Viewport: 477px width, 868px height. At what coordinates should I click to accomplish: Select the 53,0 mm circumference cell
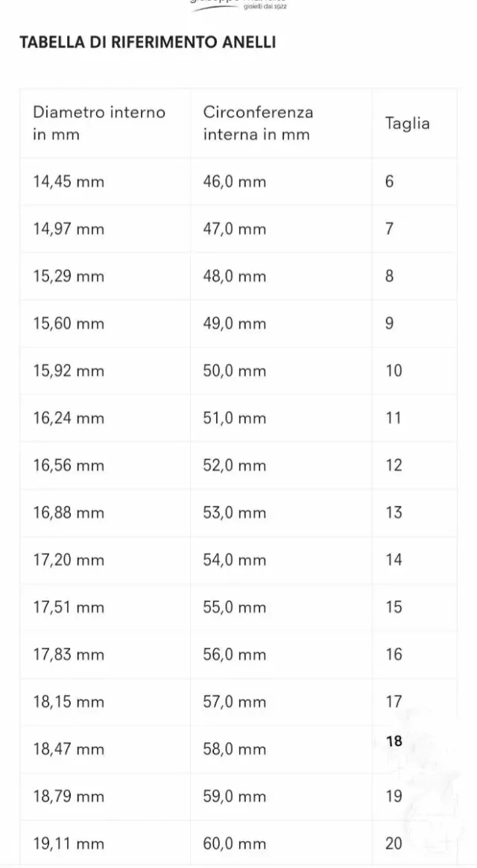pyautogui.click(x=234, y=513)
